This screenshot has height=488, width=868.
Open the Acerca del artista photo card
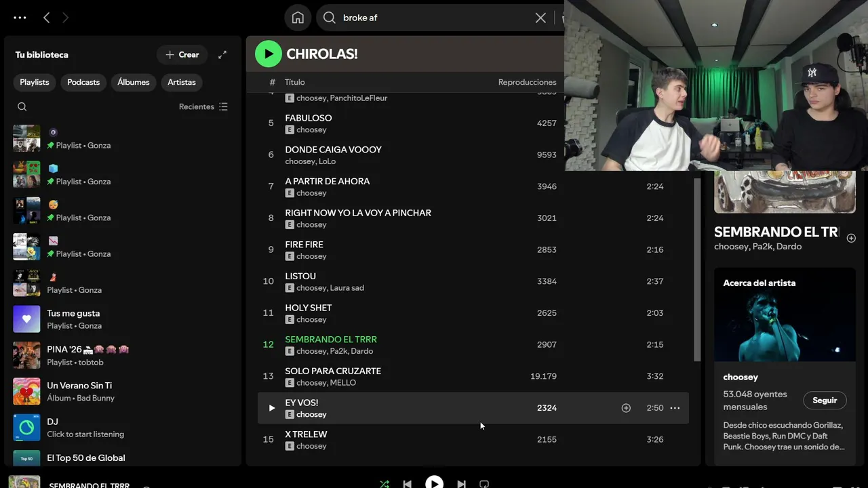pos(785,314)
